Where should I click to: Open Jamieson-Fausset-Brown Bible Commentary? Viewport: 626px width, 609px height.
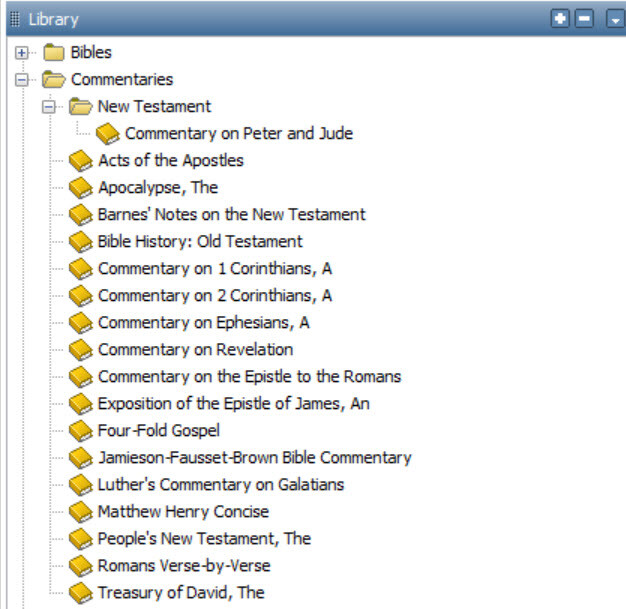[255, 458]
